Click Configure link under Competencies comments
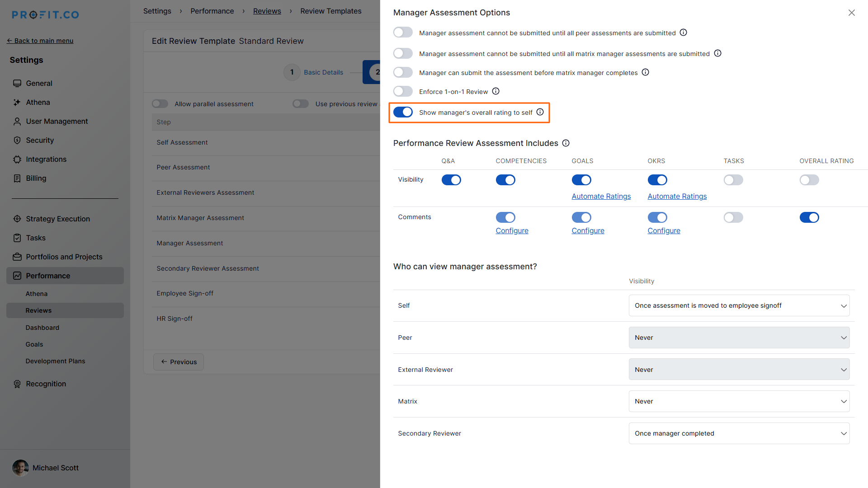Image resolution: width=868 pixels, height=488 pixels. [512, 230]
